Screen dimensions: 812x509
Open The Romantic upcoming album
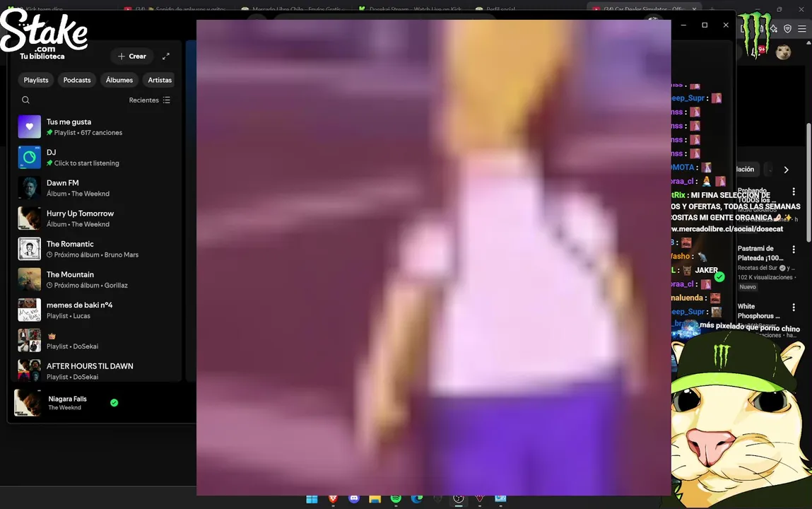96,249
